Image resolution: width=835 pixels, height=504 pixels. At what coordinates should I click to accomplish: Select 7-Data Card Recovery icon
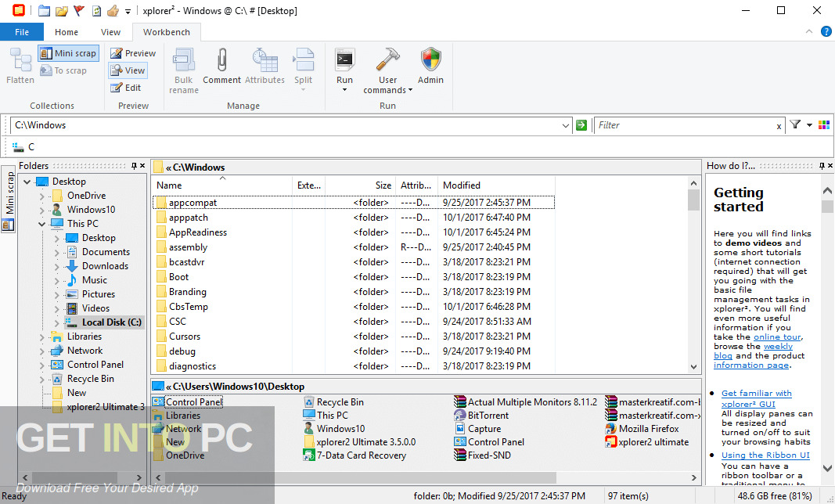(x=355, y=455)
